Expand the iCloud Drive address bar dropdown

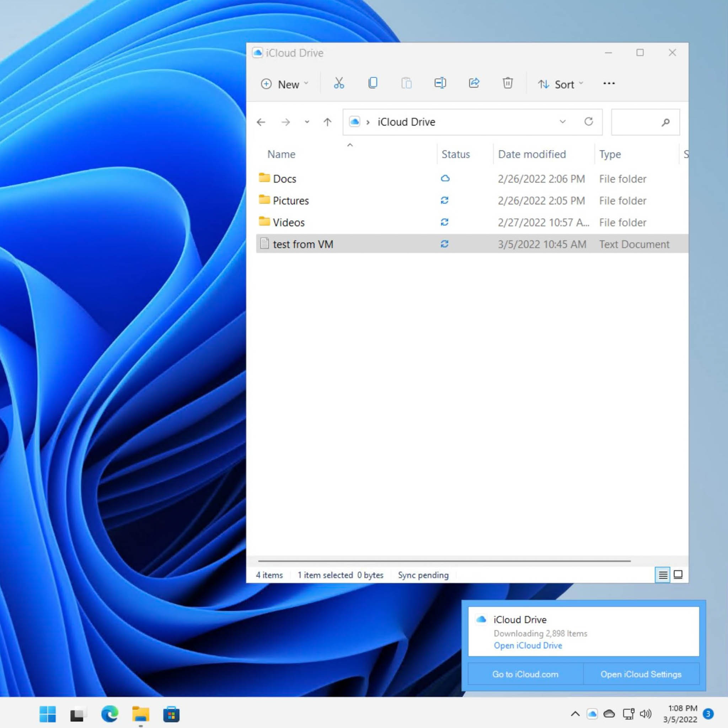(562, 122)
